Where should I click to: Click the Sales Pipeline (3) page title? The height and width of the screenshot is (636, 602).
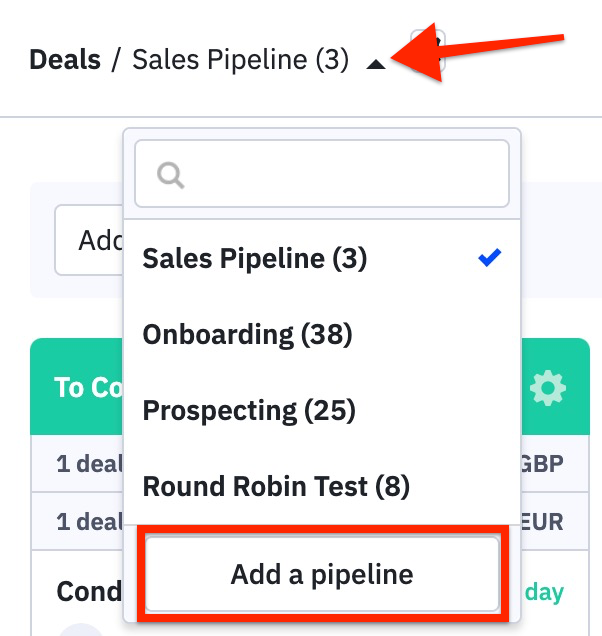[241, 60]
